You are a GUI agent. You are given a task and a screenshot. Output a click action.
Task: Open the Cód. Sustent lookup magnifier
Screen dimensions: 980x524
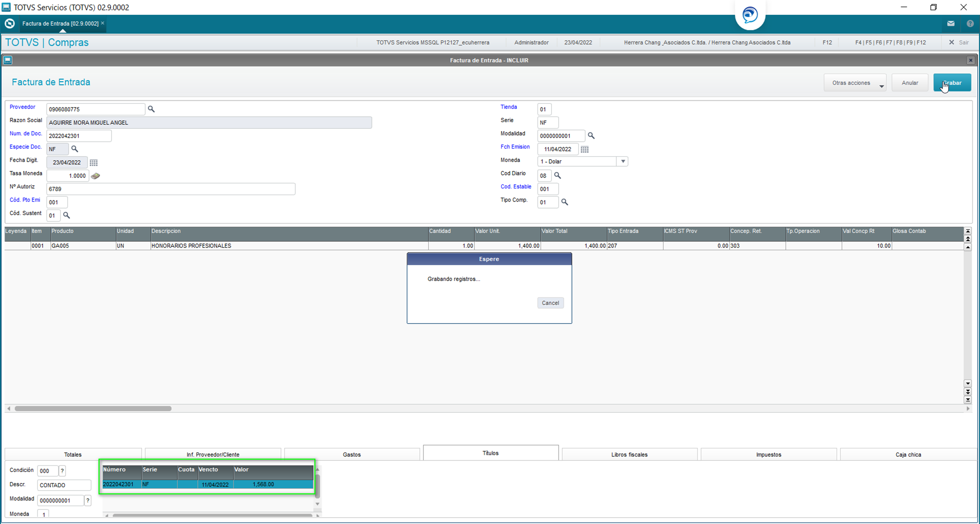click(67, 215)
